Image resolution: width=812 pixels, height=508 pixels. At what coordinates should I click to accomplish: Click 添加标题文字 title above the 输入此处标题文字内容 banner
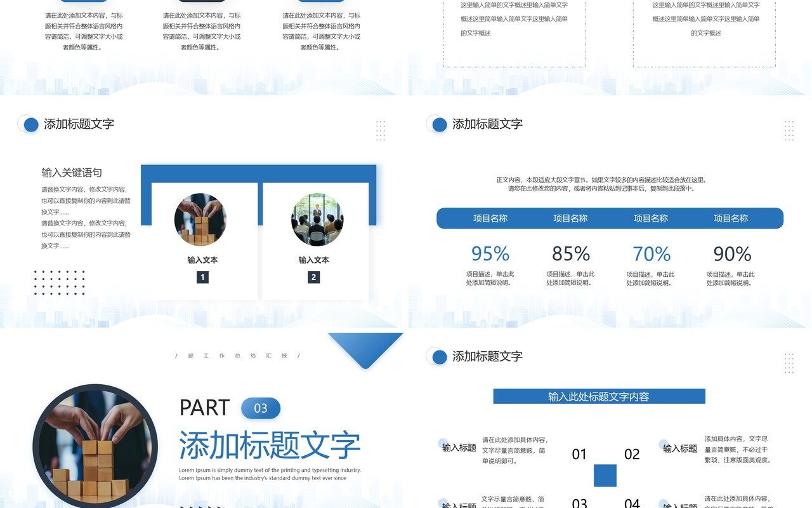(487, 356)
